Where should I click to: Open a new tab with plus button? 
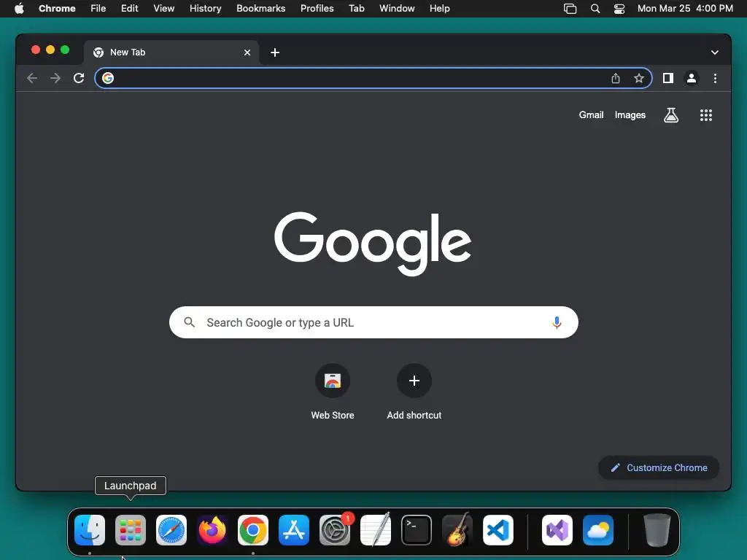pos(275,52)
